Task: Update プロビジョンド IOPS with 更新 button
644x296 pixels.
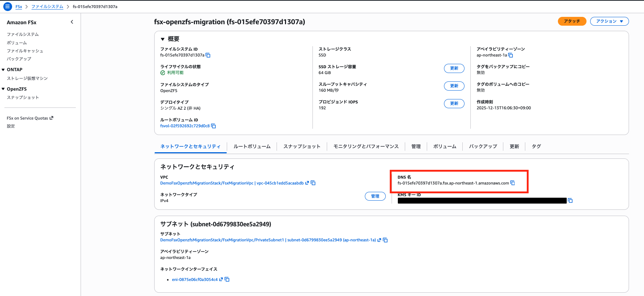Action: pyautogui.click(x=454, y=103)
